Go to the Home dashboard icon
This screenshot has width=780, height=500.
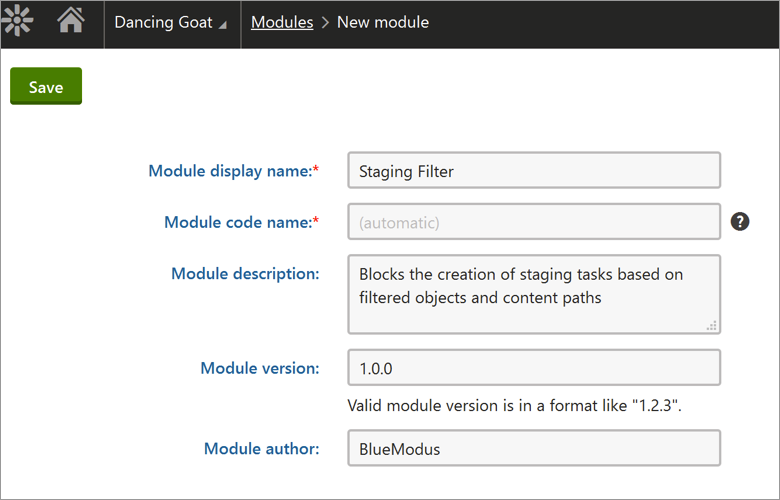71,22
